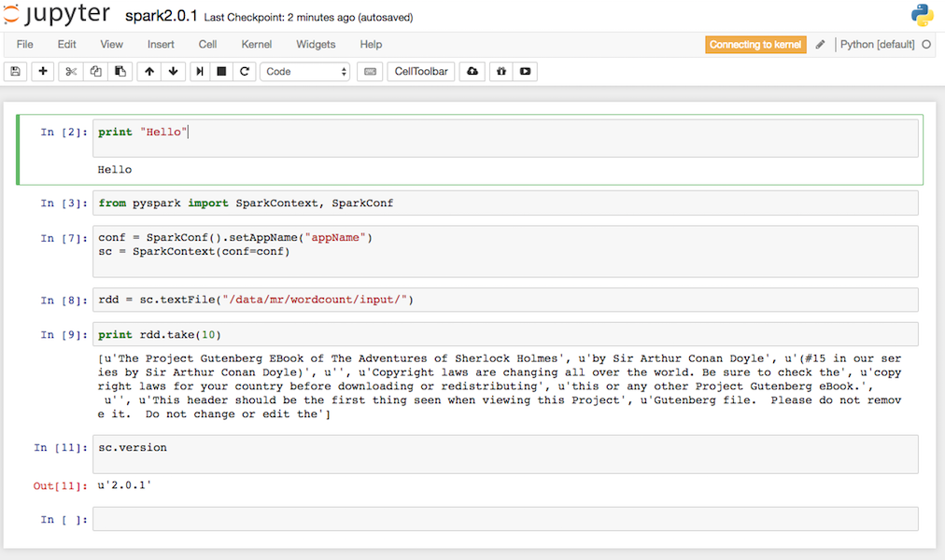Viewport: 945px width, 560px height.
Task: Click the Python logo in the header
Action: point(922,15)
